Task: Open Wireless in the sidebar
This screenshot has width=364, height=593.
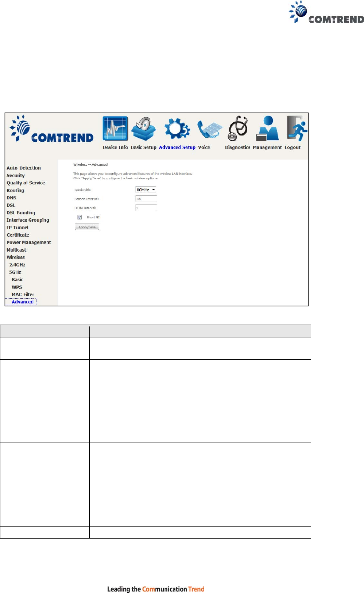Action: pyautogui.click(x=16, y=257)
